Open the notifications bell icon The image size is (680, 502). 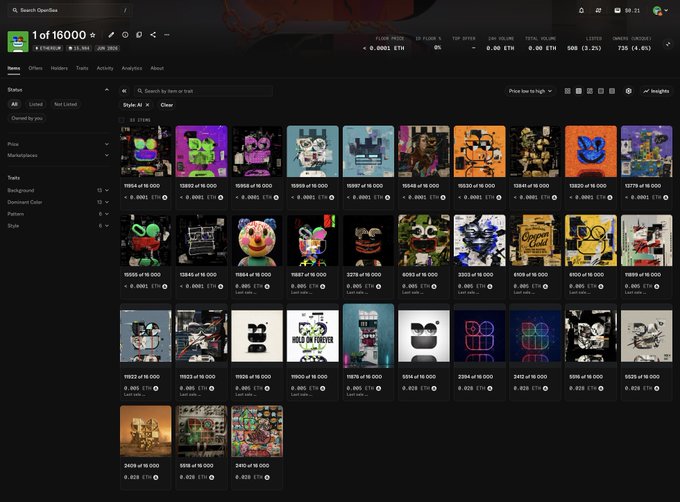pos(582,10)
